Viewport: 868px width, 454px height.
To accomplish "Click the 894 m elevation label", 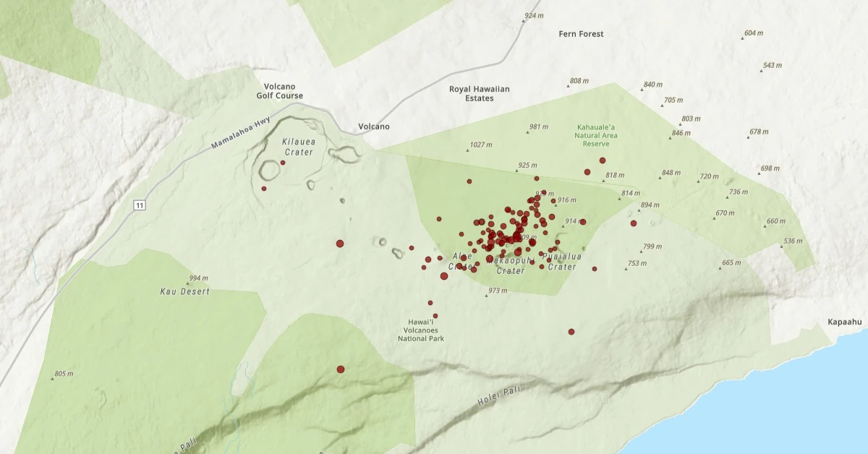I will click(x=650, y=205).
